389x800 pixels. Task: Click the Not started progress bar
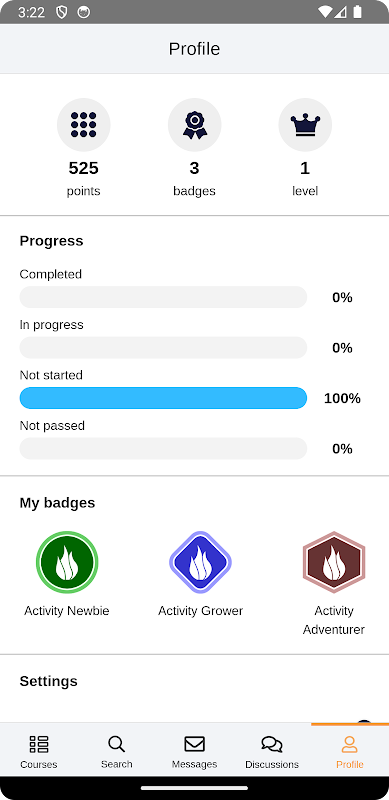click(x=163, y=398)
